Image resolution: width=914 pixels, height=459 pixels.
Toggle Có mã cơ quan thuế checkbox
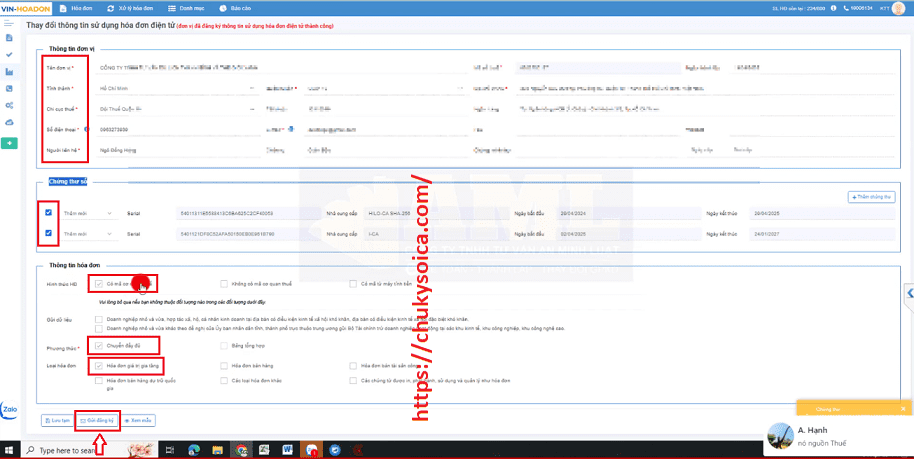point(99,284)
